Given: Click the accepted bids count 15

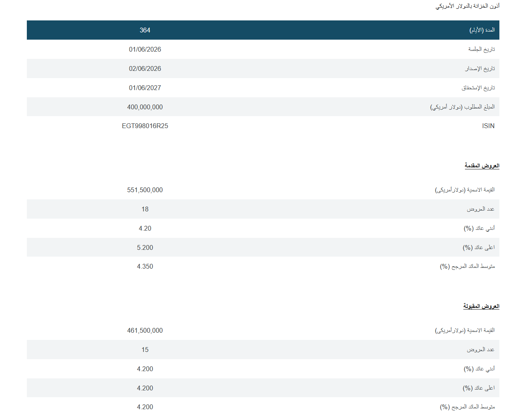Looking at the screenshot, I should tap(145, 350).
